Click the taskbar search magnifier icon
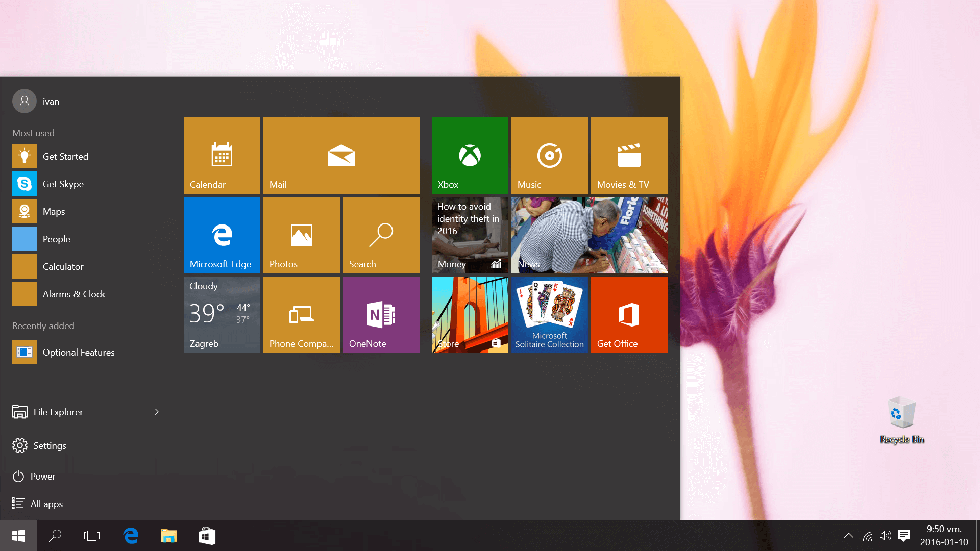The height and width of the screenshot is (551, 980). tap(55, 536)
